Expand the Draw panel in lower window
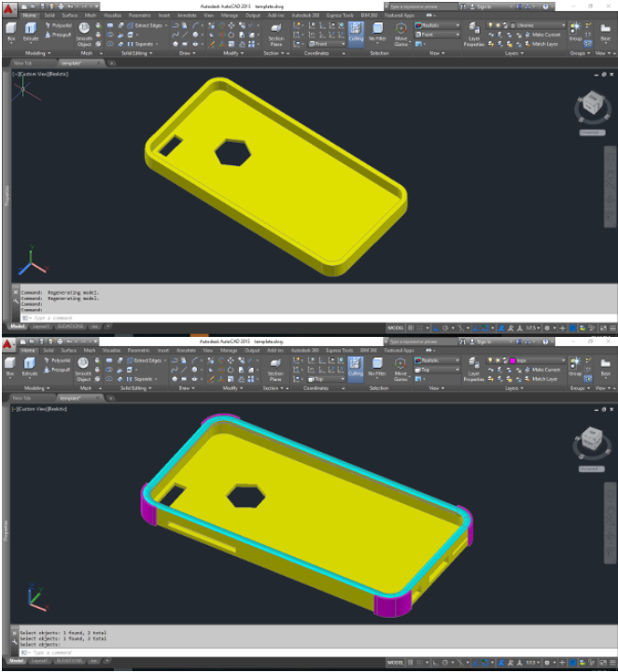 point(187,388)
